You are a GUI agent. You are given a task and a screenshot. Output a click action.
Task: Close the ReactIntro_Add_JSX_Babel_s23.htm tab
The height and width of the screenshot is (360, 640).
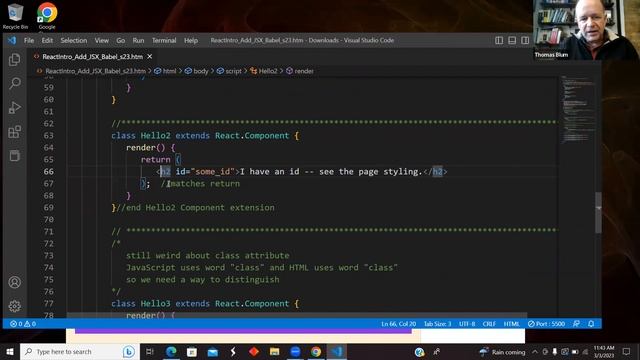[x=149, y=56]
